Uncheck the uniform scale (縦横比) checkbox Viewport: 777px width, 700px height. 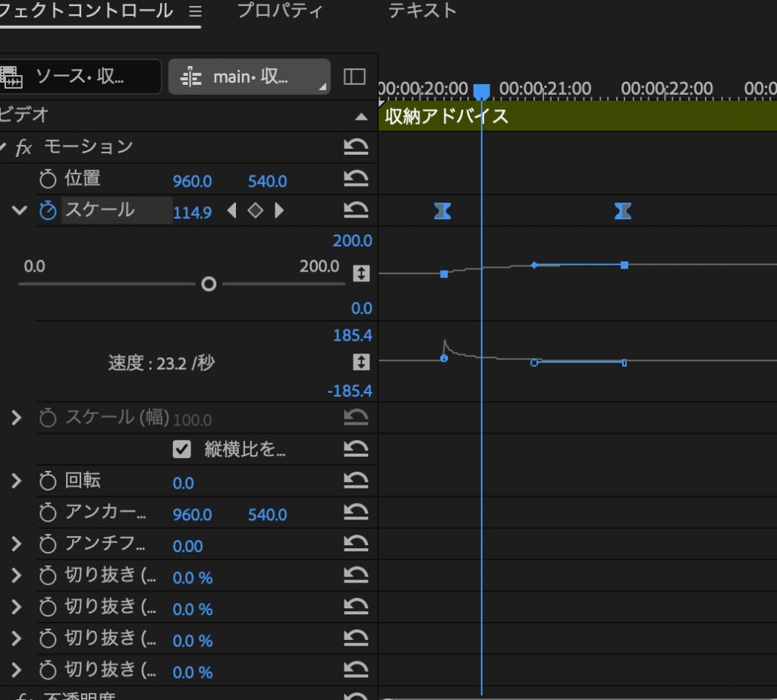pyautogui.click(x=181, y=449)
